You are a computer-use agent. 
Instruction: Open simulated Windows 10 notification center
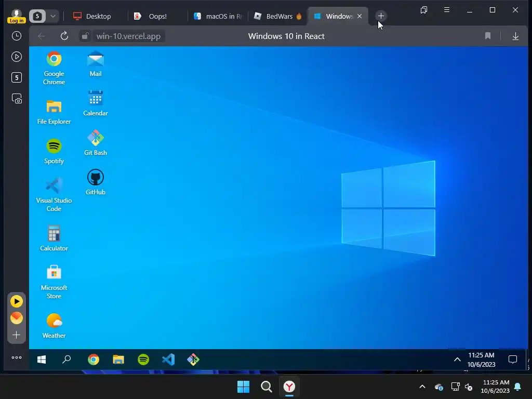coord(513,360)
